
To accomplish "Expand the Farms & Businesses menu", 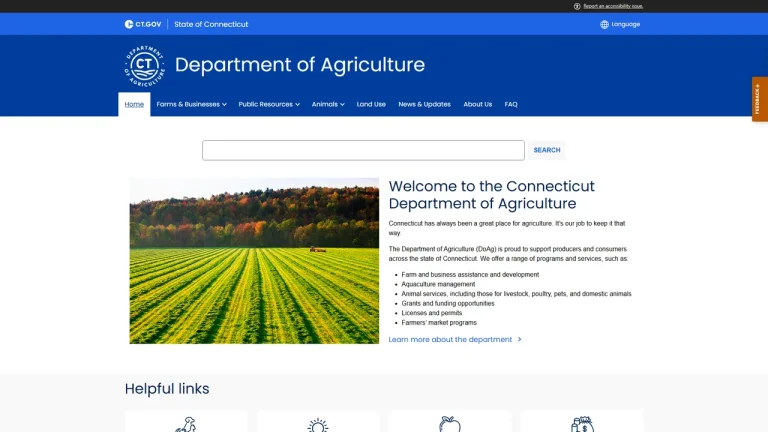I will [191, 104].
